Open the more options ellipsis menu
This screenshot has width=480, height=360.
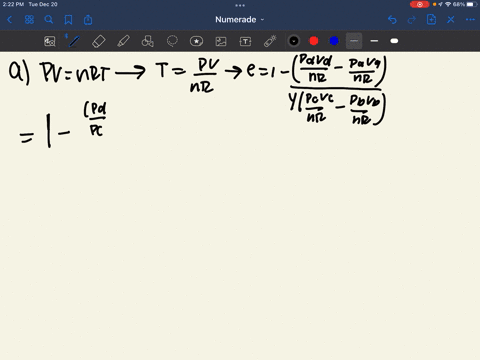[x=470, y=20]
